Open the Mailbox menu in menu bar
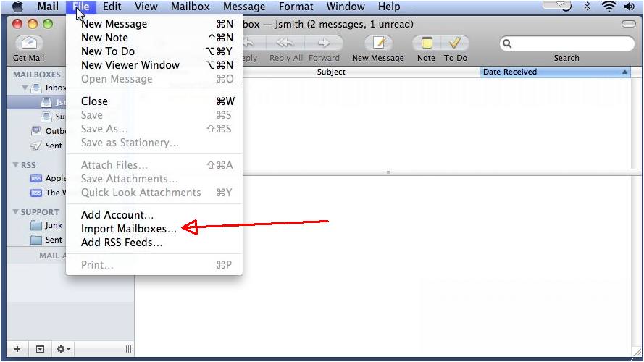Image resolution: width=644 pixels, height=362 pixels. 191,7
